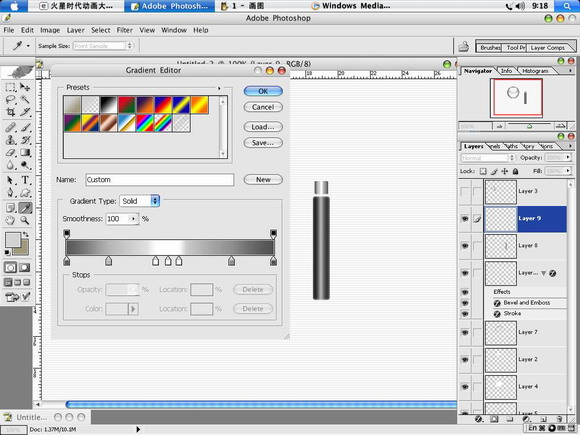580x435 pixels.
Task: Select the rainbow spectrum gradient preset
Action: coord(145,123)
